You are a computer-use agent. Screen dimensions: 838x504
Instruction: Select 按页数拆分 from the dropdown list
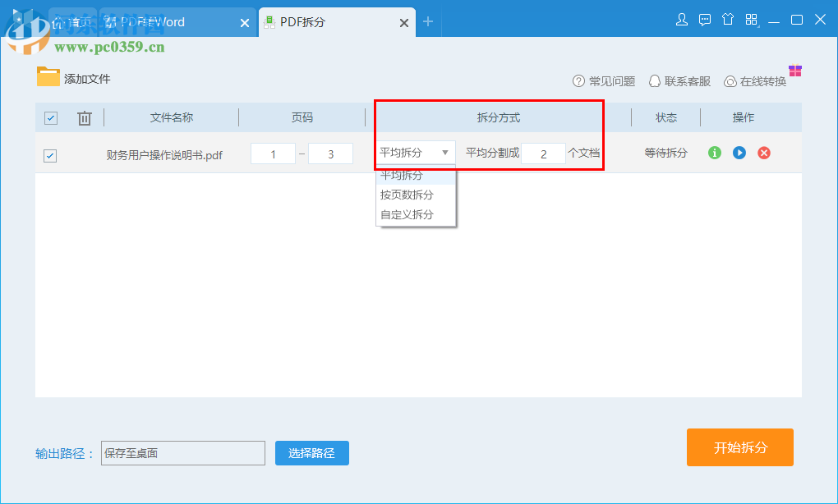coord(411,195)
